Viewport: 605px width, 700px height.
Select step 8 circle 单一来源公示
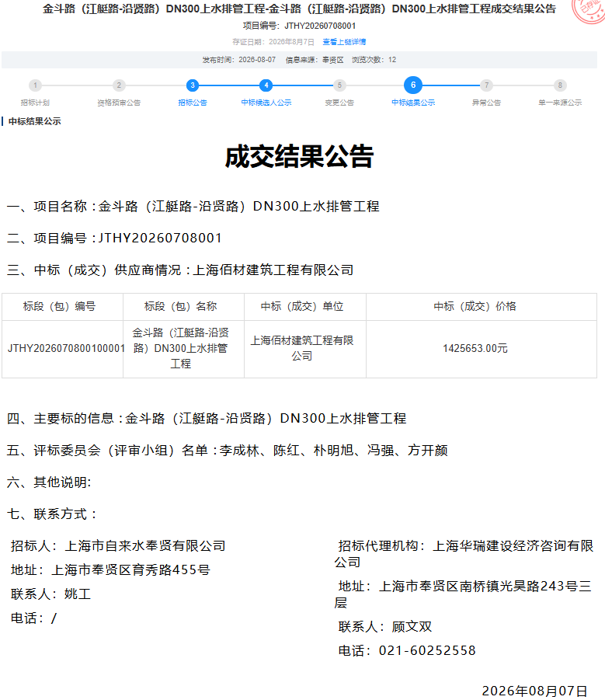(x=560, y=85)
